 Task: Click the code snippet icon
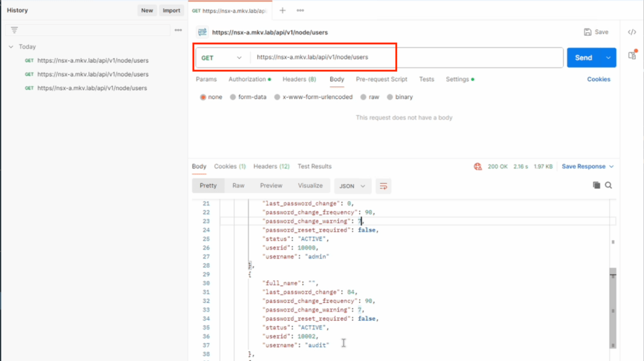pos(632,32)
